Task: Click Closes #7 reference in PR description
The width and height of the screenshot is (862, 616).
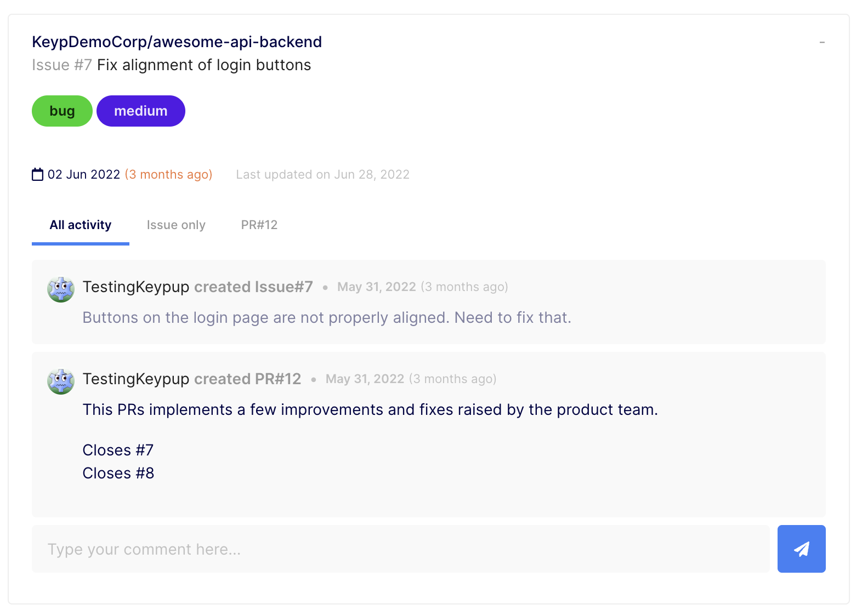Action: tap(118, 450)
